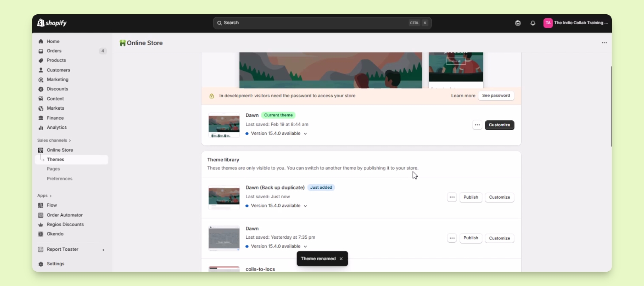Viewport: 644px width, 286px height.
Task: Click the Online Store page heading
Action: (x=145, y=43)
